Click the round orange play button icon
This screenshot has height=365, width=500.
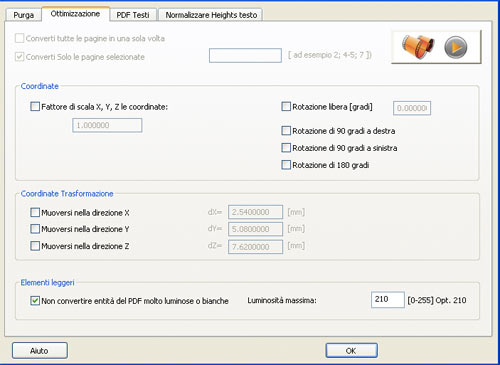456,47
